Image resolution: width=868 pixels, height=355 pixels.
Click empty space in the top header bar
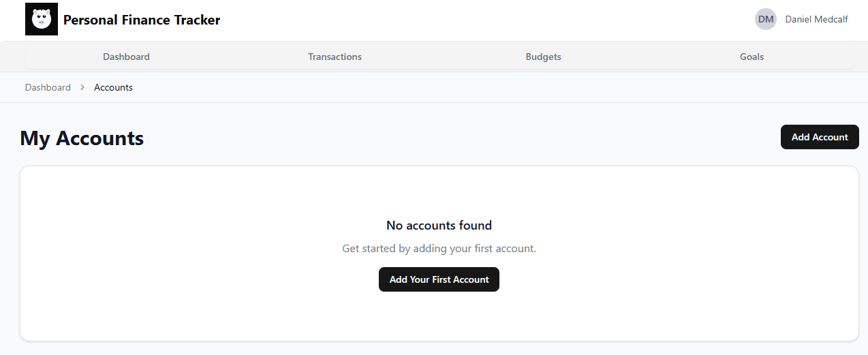pos(477,20)
